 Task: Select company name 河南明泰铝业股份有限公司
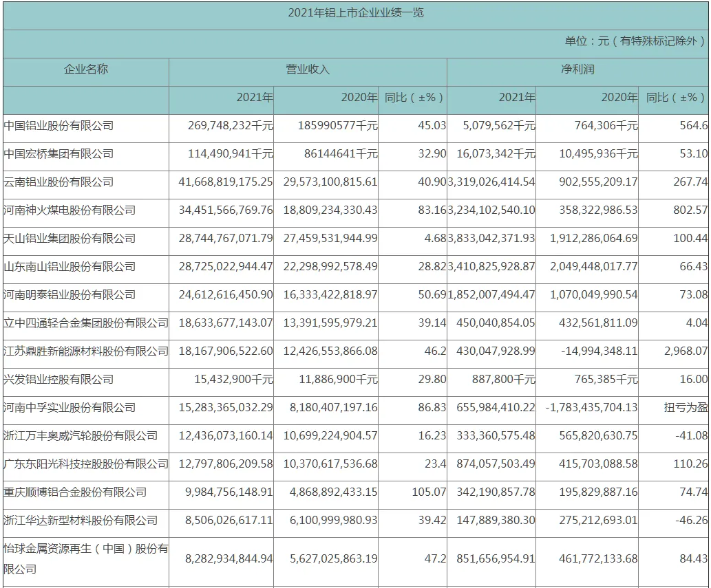point(70,295)
